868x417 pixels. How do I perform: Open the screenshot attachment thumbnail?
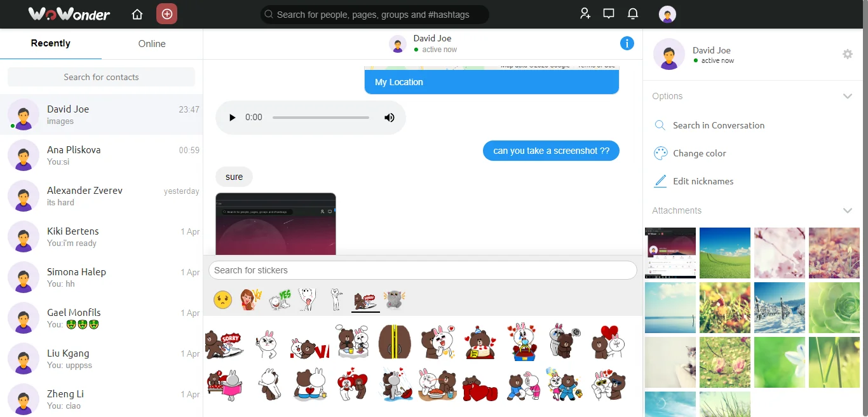670,253
